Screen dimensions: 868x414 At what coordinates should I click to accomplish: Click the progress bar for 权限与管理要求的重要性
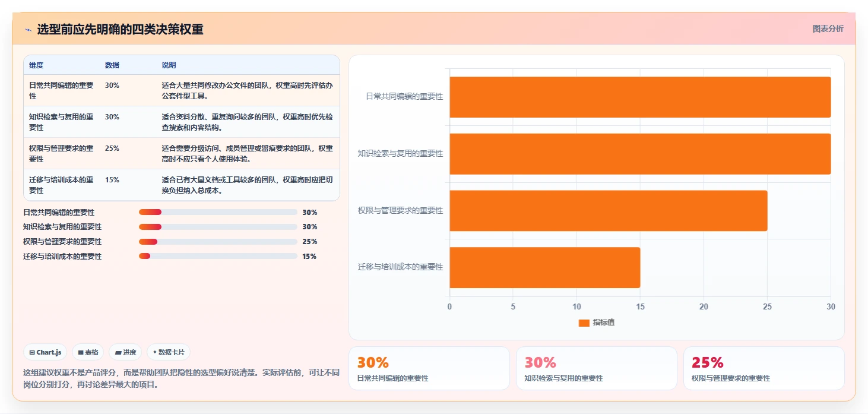(x=218, y=242)
